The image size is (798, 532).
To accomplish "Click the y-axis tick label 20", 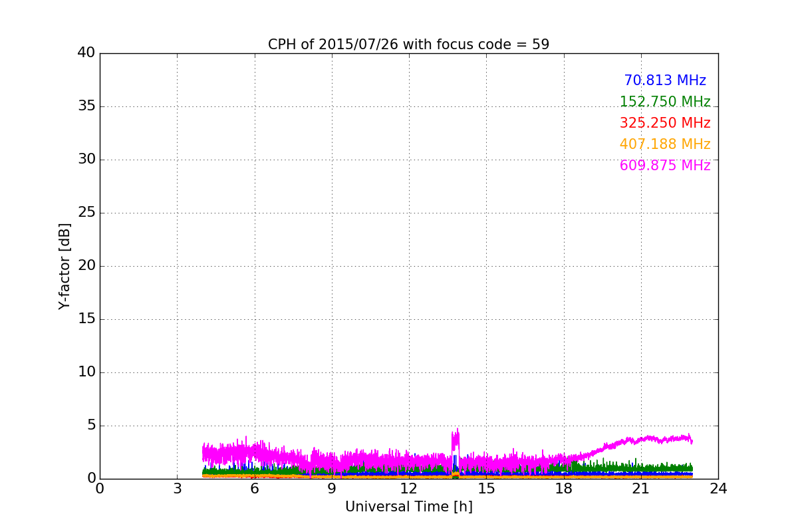I will point(86,266).
